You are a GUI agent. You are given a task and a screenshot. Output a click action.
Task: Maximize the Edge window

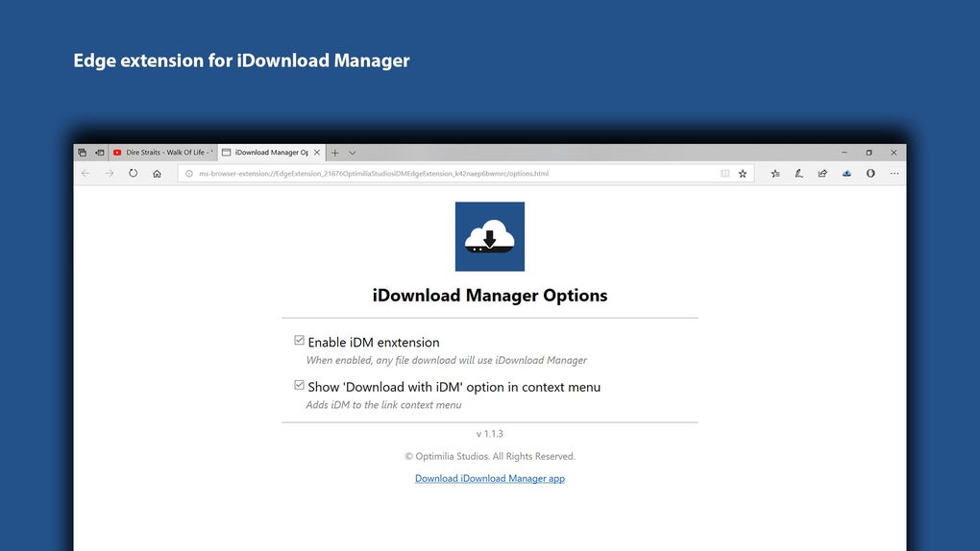coord(869,153)
